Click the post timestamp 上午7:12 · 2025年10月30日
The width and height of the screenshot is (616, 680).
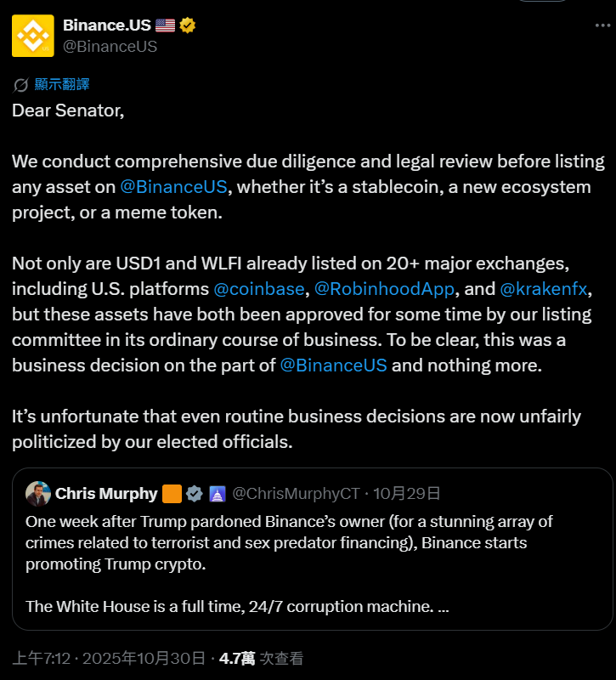(x=109, y=658)
